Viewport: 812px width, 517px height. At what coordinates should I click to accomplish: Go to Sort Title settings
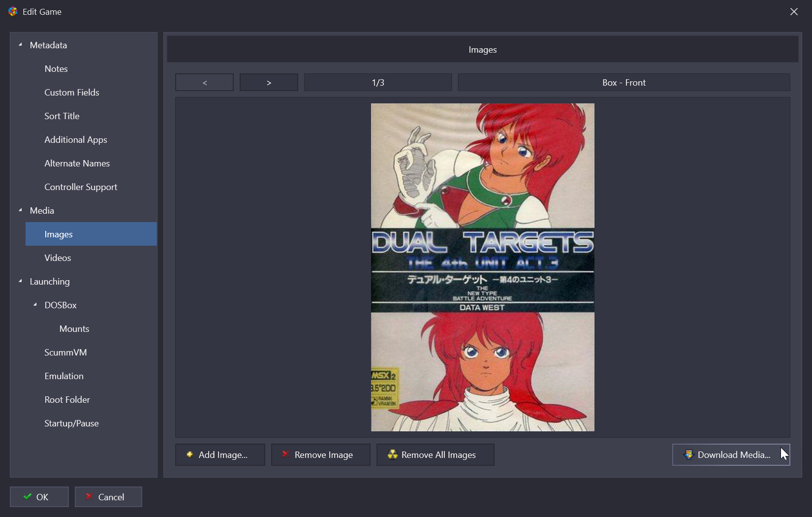click(62, 116)
